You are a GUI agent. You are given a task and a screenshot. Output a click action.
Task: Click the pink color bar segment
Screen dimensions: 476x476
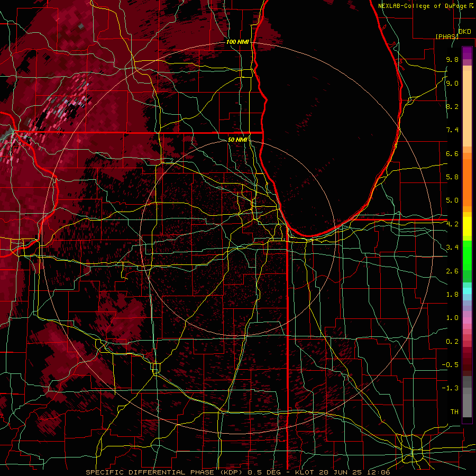click(467, 321)
